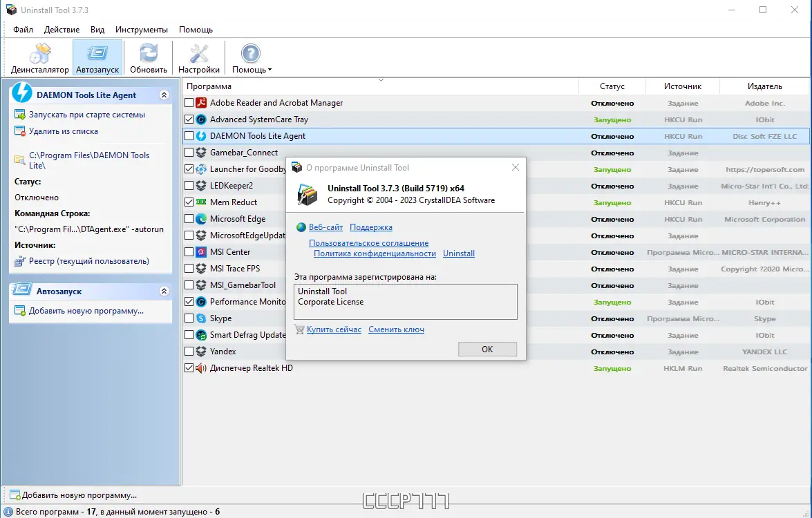This screenshot has height=518, width=812.
Task: Disable the Mem Reduct checkbox
Action: (187, 202)
